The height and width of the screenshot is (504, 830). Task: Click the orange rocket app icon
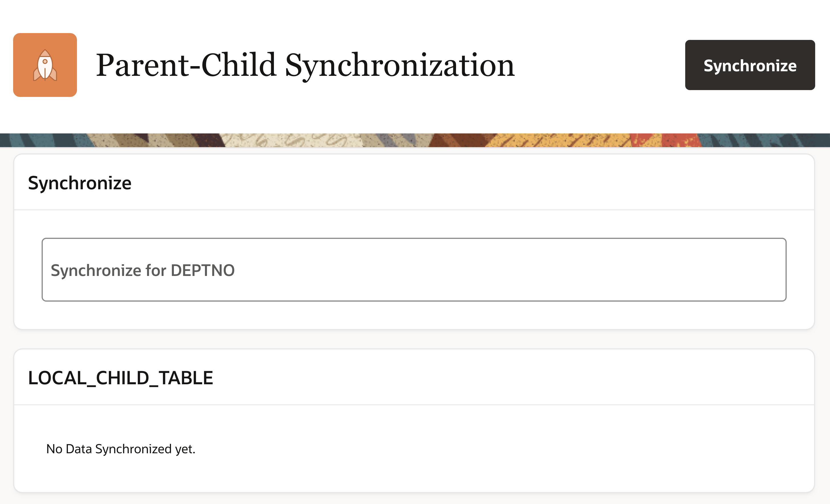pyautogui.click(x=45, y=65)
